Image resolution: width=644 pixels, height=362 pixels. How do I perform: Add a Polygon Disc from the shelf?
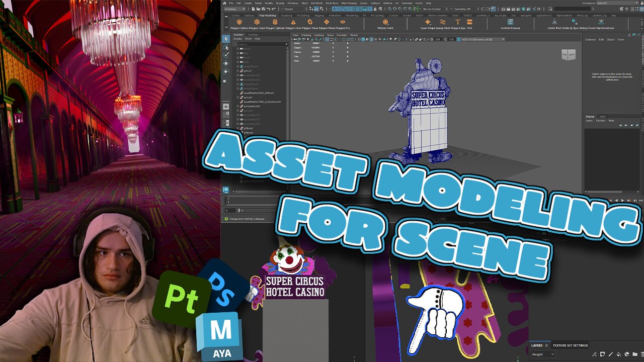click(343, 22)
